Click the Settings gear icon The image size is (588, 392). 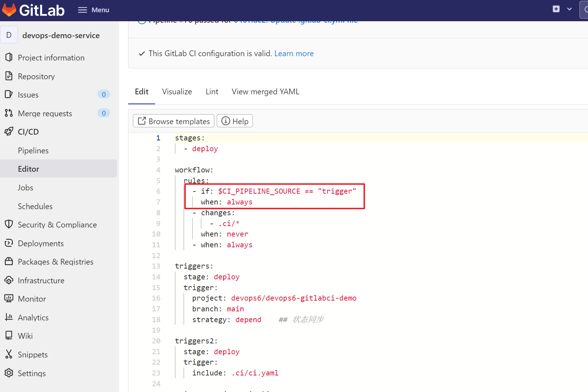9,373
